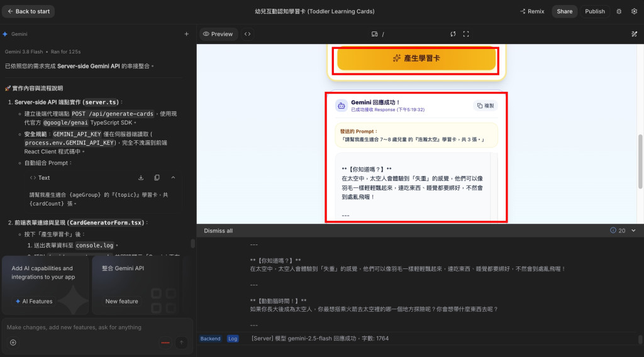Click the Share button

tap(564, 11)
